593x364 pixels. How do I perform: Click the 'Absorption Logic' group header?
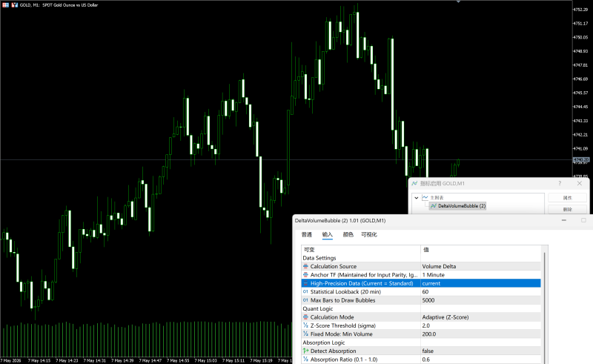pos(324,343)
